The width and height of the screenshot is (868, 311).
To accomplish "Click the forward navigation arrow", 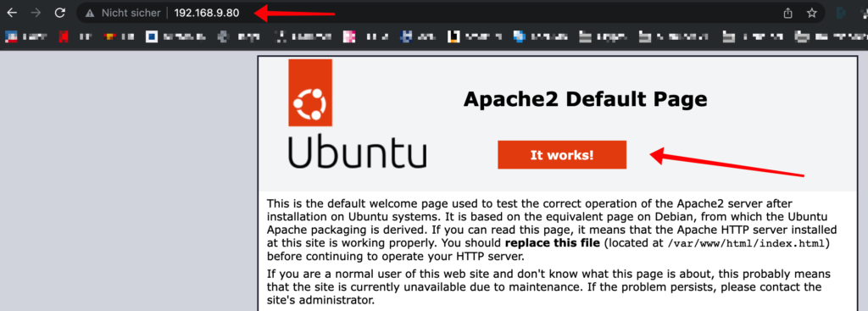I will tap(36, 13).
